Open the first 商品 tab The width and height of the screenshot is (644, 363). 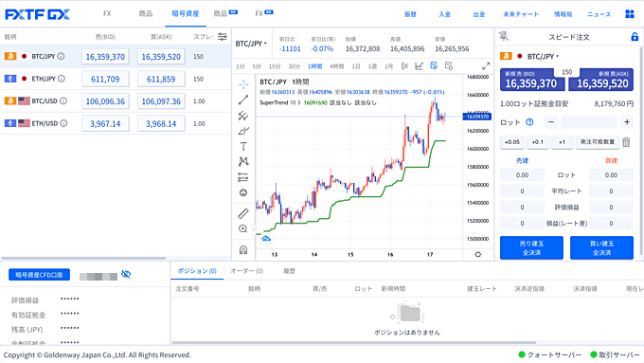146,14
